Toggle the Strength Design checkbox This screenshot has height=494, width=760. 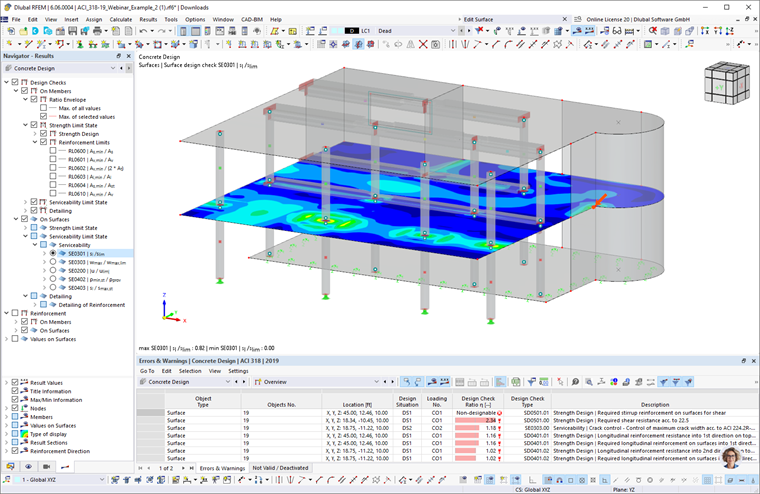pos(44,134)
